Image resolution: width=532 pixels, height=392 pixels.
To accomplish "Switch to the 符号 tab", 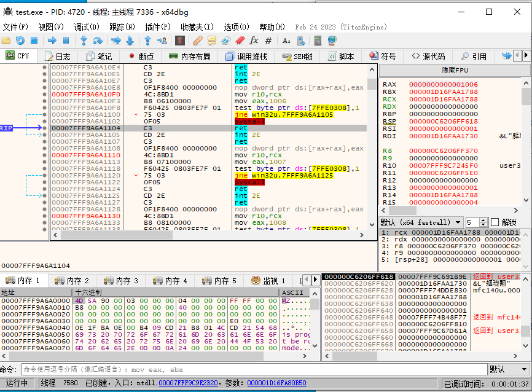I will pos(383,57).
